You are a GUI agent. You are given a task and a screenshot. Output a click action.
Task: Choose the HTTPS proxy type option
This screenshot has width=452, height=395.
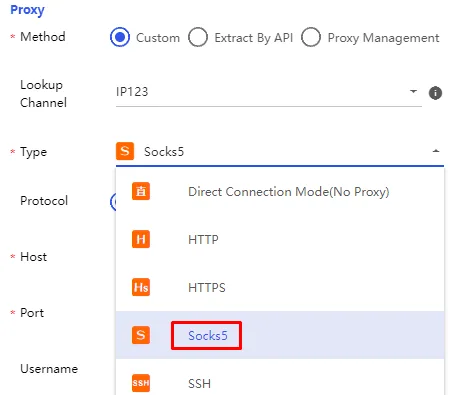click(x=280, y=287)
